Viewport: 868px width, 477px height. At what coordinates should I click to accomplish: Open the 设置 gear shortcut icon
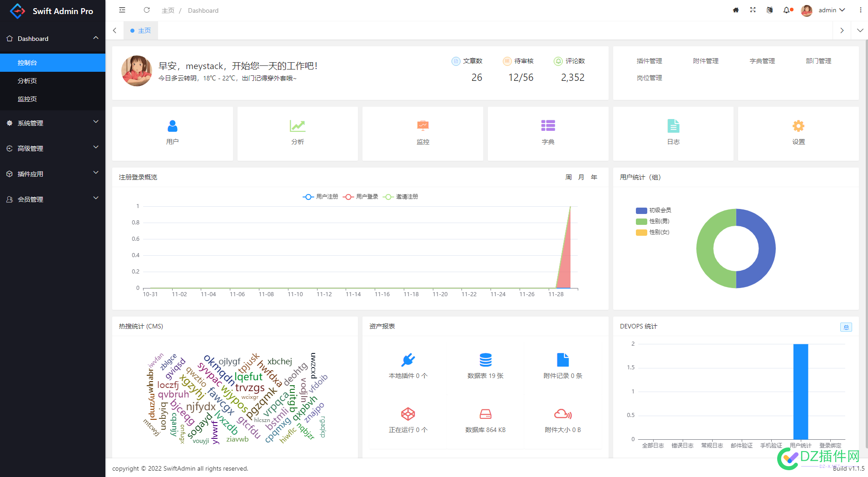pos(799,126)
